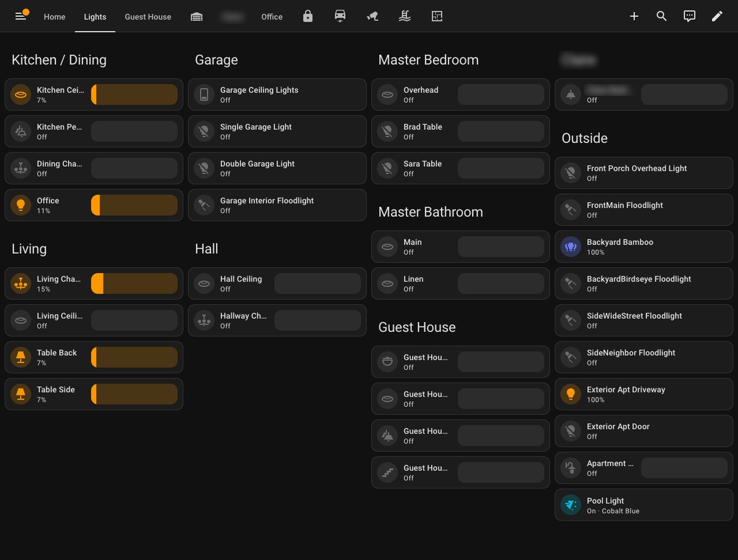Open the sidebar hamburger menu
The width and height of the screenshot is (738, 560).
pos(20,17)
